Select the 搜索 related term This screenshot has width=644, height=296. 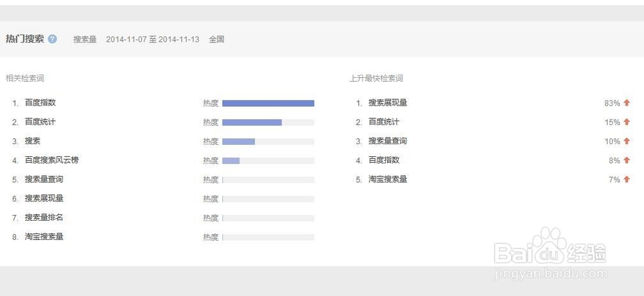pos(33,141)
